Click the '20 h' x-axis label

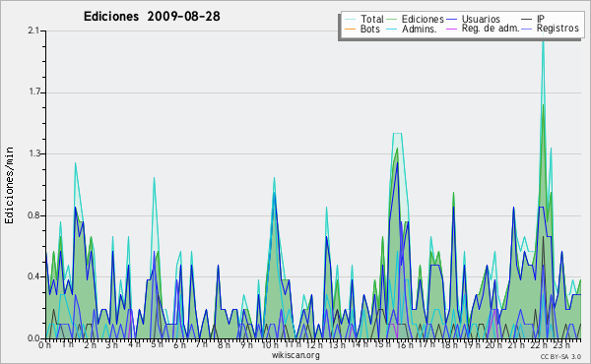493,345
